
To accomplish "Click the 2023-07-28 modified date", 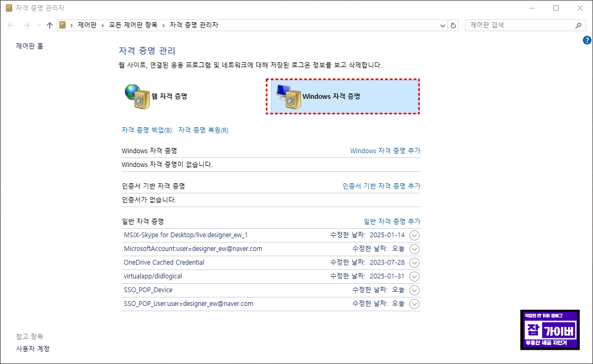I will [387, 263].
